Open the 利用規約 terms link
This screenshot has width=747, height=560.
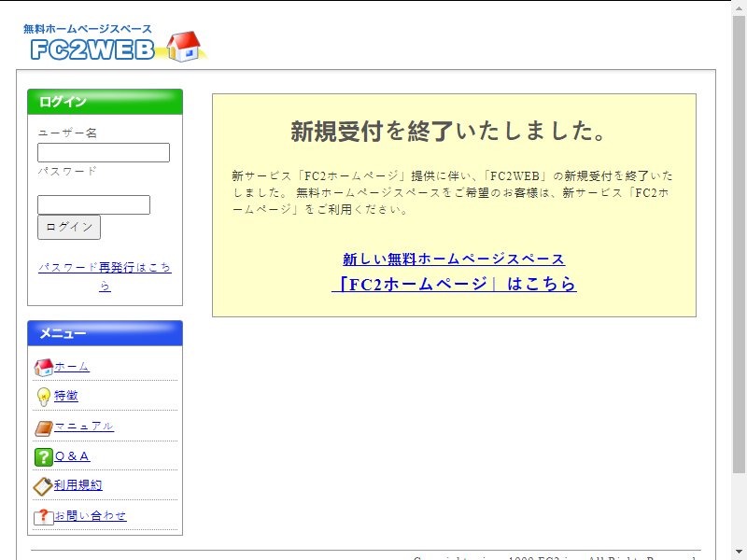click(78, 485)
